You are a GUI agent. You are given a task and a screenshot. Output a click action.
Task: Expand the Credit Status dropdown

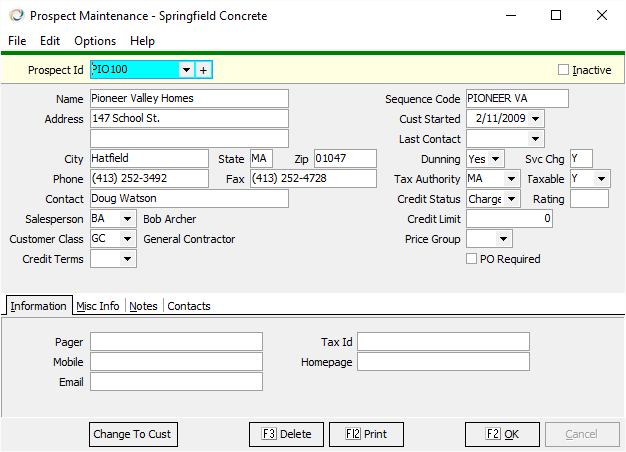511,199
